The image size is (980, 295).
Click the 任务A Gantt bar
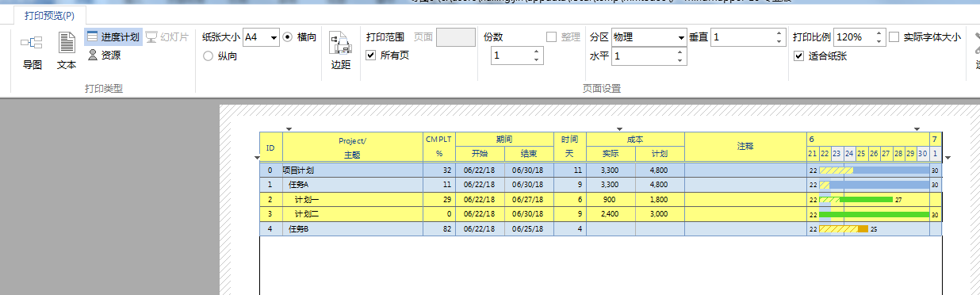pyautogui.click(x=874, y=185)
